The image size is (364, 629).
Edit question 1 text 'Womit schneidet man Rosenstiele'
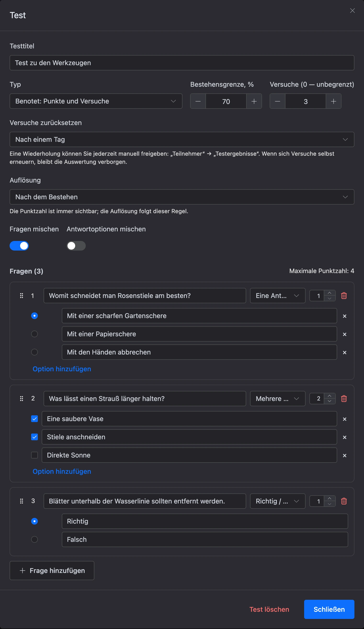point(145,296)
